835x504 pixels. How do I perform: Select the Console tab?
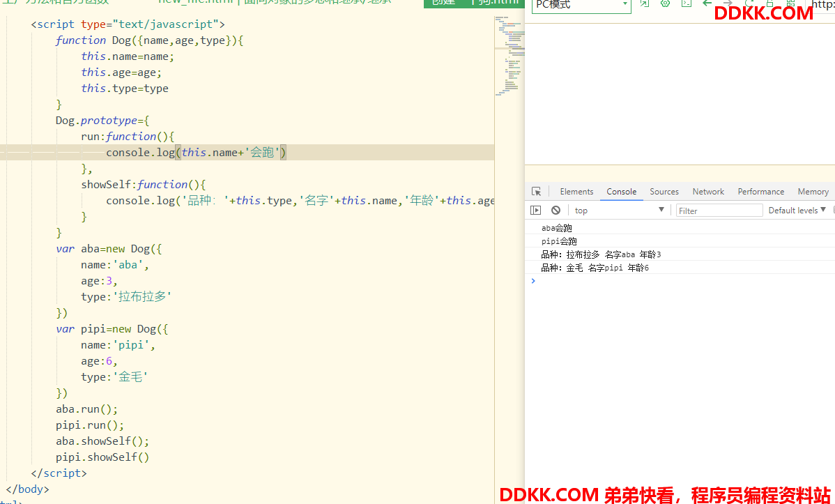click(622, 191)
